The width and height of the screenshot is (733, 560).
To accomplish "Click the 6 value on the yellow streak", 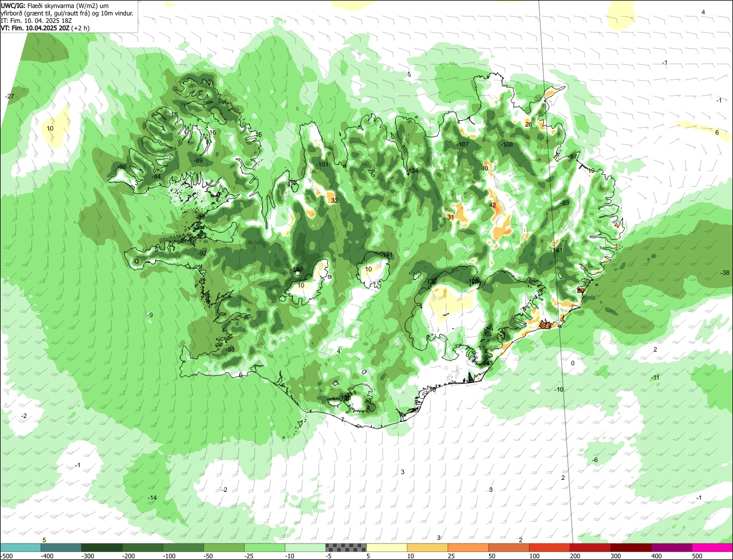I will click(717, 132).
